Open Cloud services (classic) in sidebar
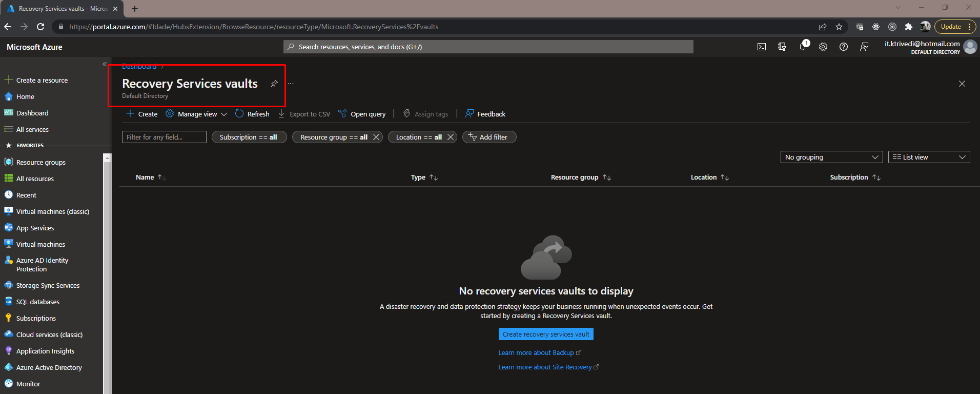 click(x=49, y=334)
